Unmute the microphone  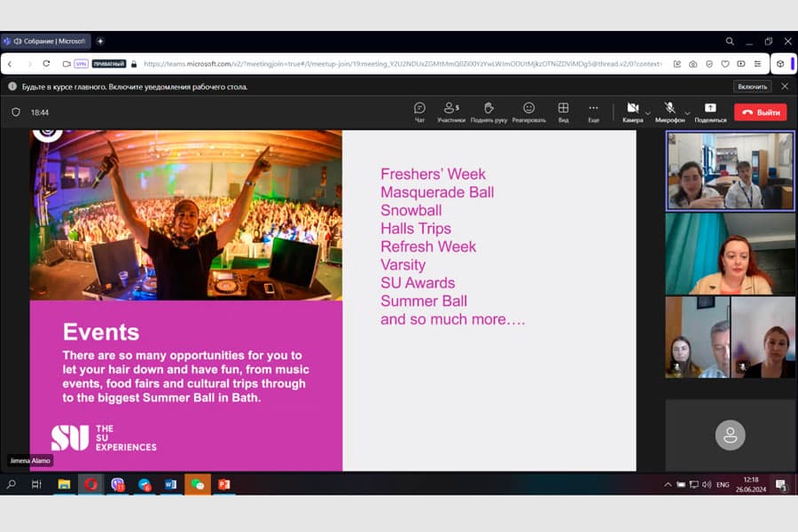pyautogui.click(x=669, y=109)
